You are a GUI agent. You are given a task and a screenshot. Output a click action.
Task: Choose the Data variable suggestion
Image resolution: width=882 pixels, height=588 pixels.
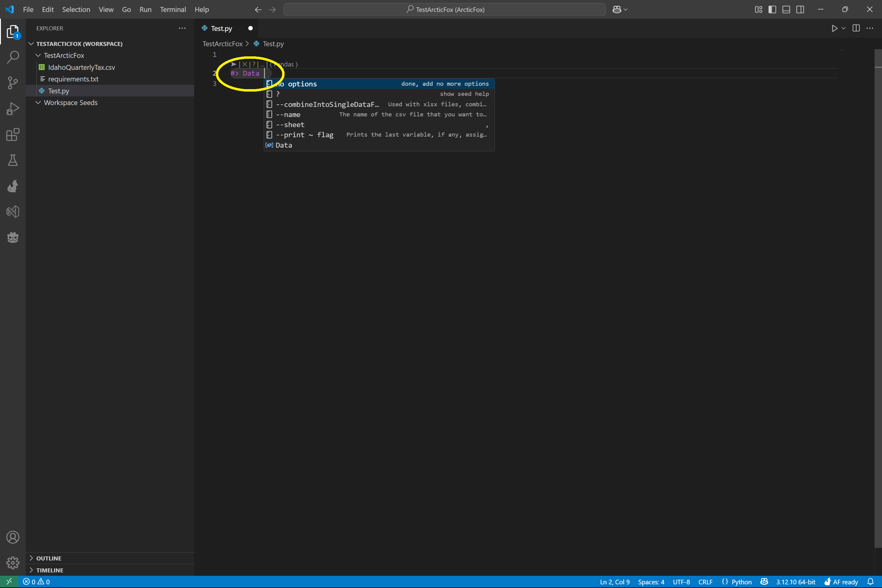379,145
